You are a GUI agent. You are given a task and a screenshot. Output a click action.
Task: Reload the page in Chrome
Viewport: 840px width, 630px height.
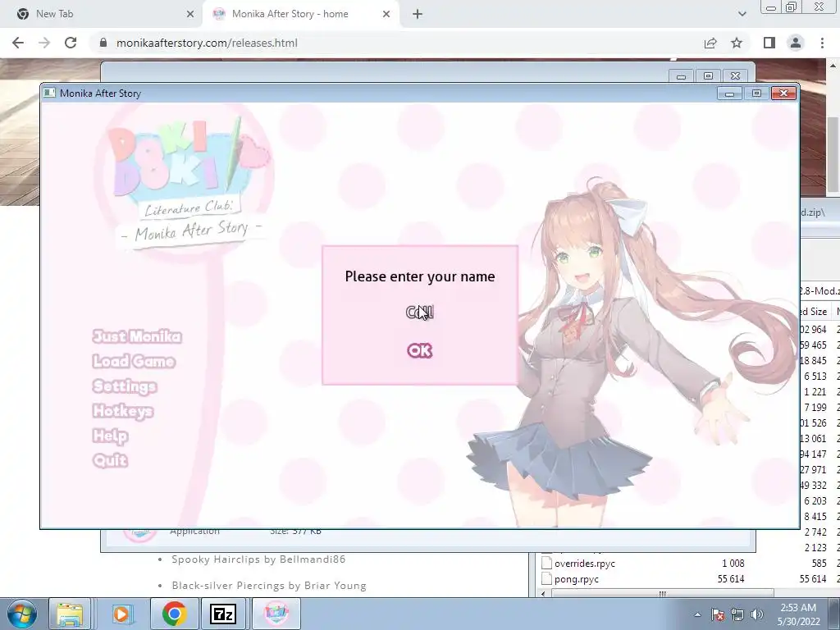pyautogui.click(x=71, y=43)
